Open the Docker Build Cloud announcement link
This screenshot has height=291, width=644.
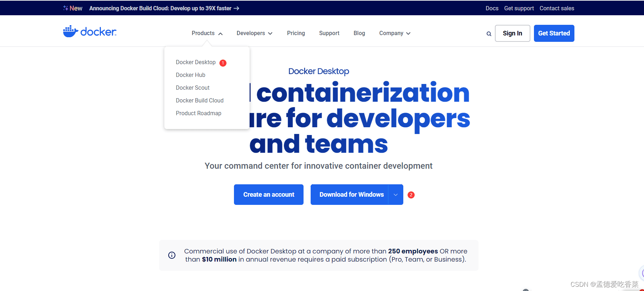click(x=164, y=8)
